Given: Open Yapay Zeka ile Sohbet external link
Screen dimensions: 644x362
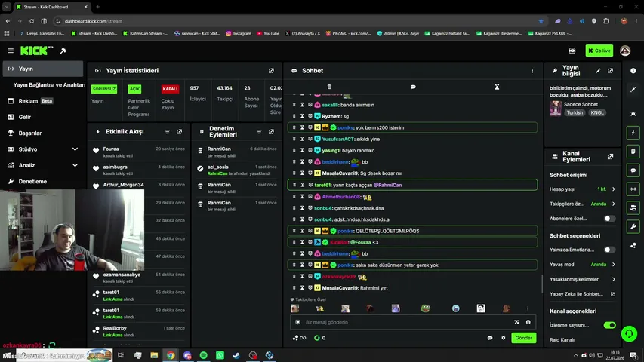Looking at the screenshot, I should pyautogui.click(x=582, y=294).
